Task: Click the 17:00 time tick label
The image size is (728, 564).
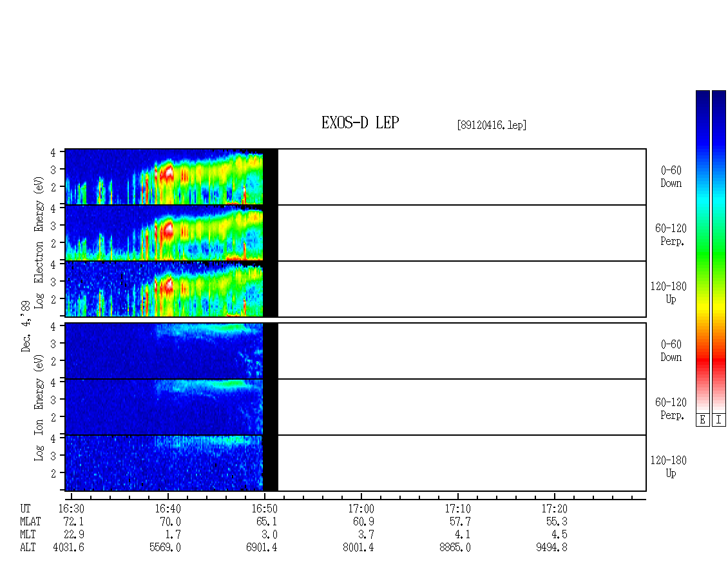Action: point(361,509)
